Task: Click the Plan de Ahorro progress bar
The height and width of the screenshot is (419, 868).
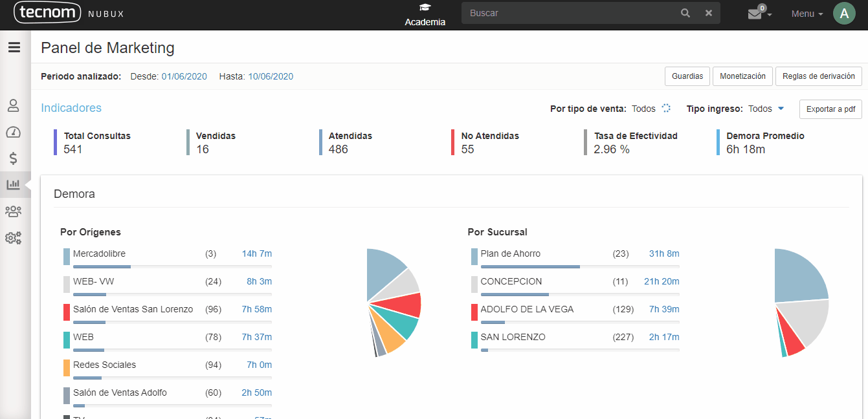Action: click(580, 266)
